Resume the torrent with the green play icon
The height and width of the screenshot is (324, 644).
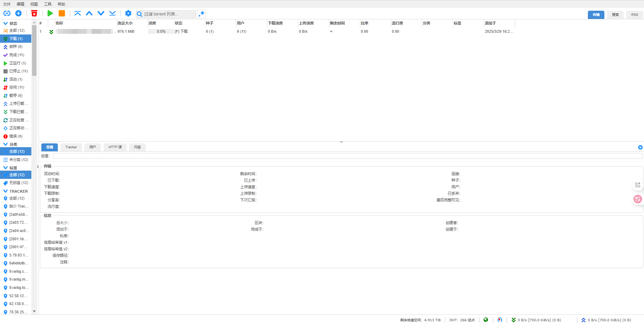(50, 13)
